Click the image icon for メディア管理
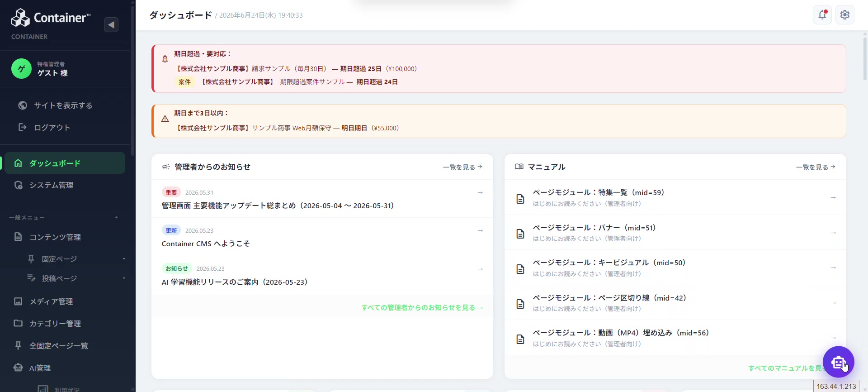Image resolution: width=868 pixels, height=392 pixels. (18, 301)
